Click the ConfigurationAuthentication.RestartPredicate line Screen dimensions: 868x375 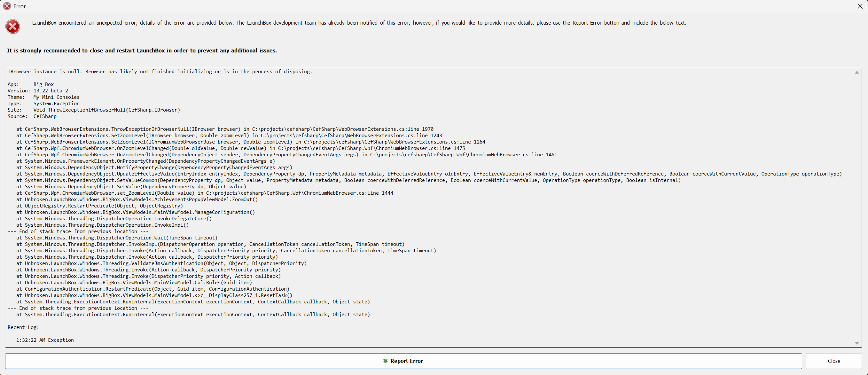pos(153,289)
